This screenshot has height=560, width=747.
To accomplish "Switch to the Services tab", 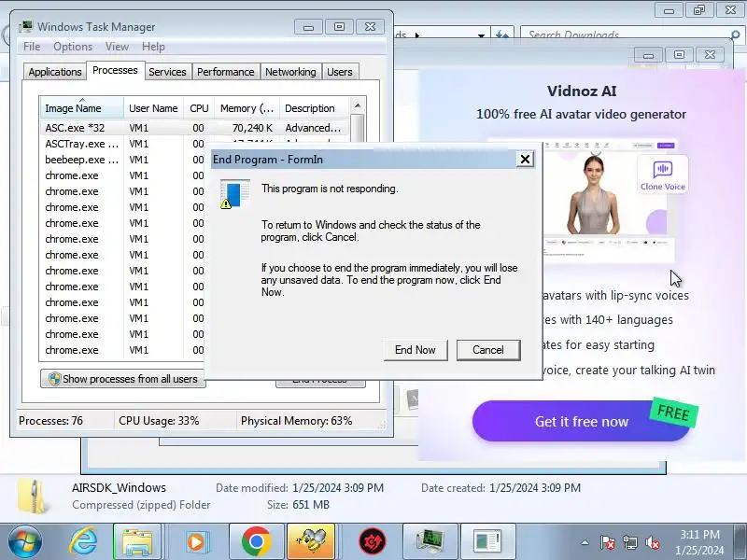I will (x=167, y=72).
